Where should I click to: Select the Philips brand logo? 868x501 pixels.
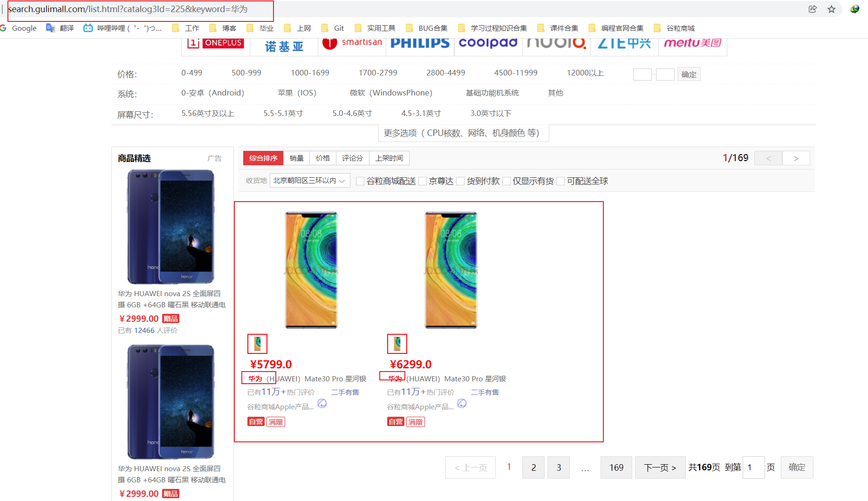tap(420, 43)
